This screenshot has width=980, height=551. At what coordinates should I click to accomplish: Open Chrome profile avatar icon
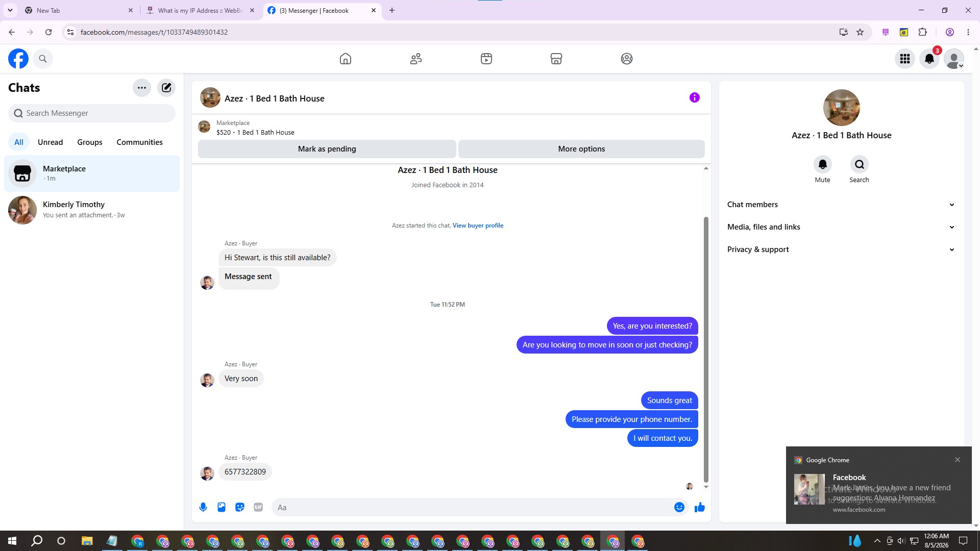click(x=950, y=32)
